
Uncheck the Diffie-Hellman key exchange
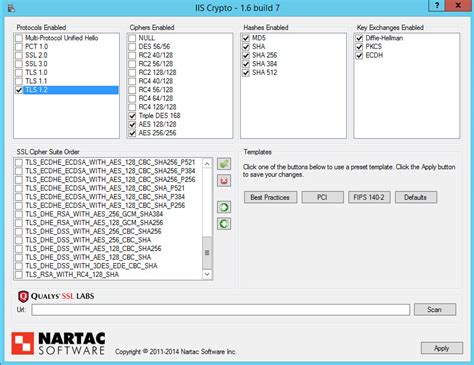(359, 38)
